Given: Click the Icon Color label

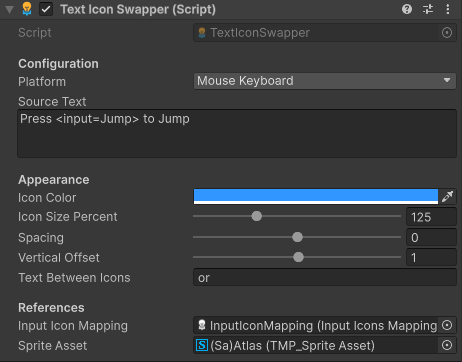Looking at the screenshot, I should 47,198.
